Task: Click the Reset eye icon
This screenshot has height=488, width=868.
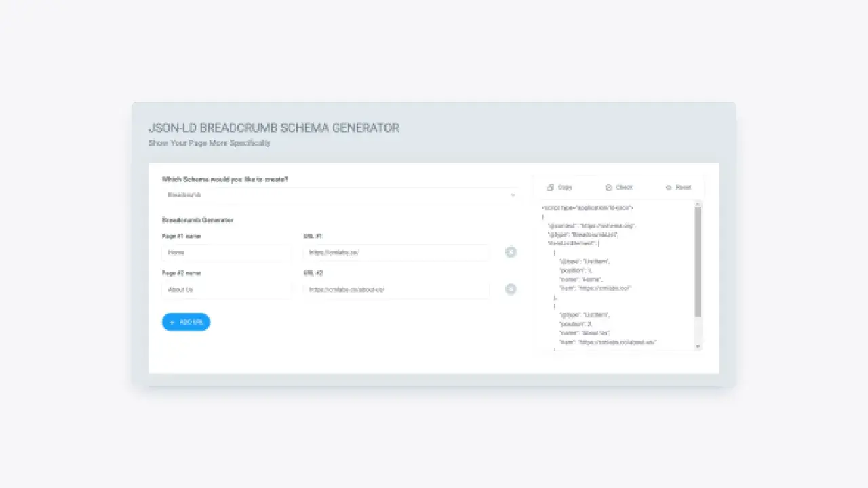Action: tap(669, 187)
